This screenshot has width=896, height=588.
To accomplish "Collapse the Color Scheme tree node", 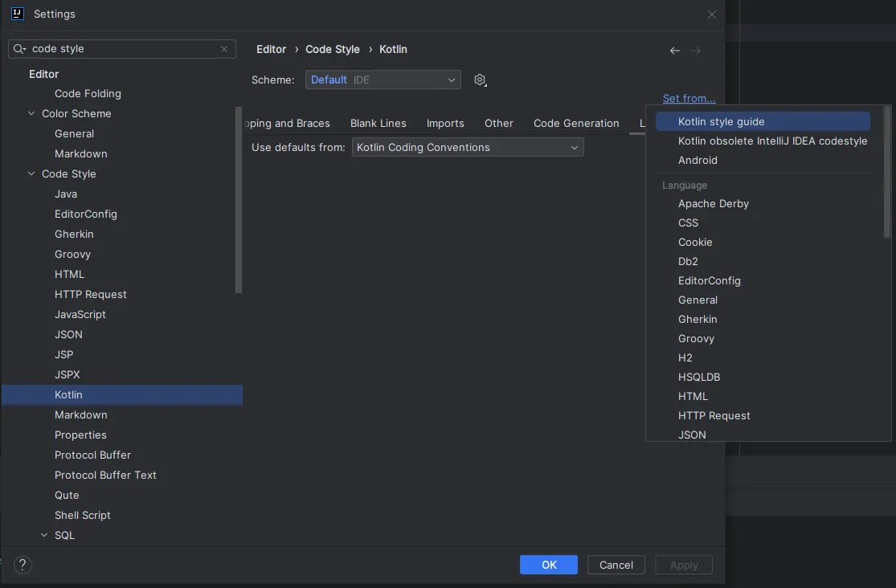I will click(31, 113).
